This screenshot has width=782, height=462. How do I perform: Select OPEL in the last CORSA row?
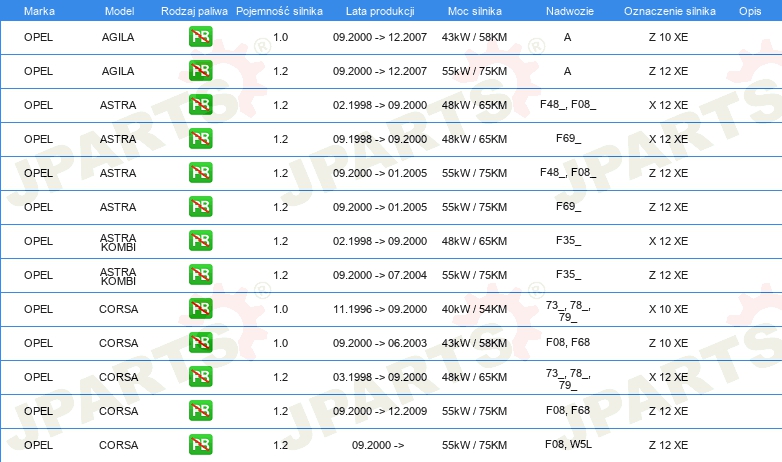coord(38,445)
